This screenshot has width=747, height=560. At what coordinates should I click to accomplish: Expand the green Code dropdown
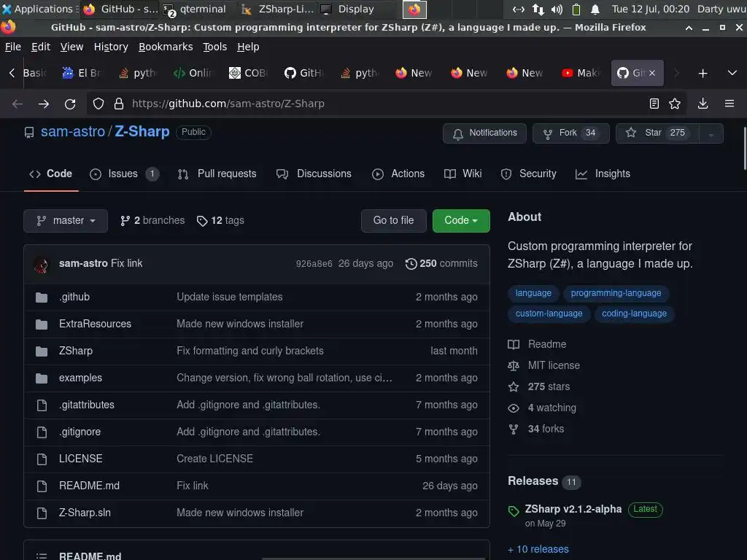461,220
